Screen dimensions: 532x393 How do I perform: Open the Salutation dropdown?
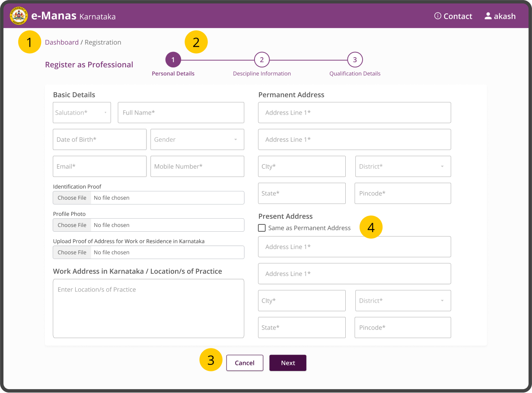tap(82, 112)
